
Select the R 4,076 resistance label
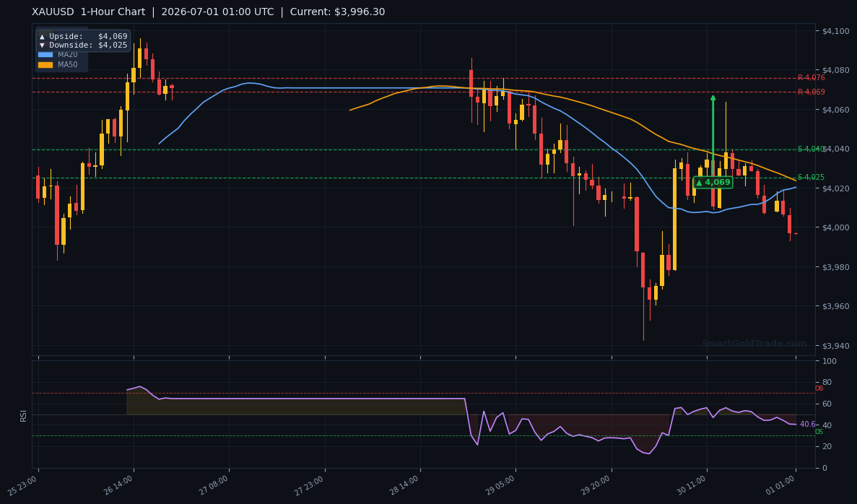(811, 78)
